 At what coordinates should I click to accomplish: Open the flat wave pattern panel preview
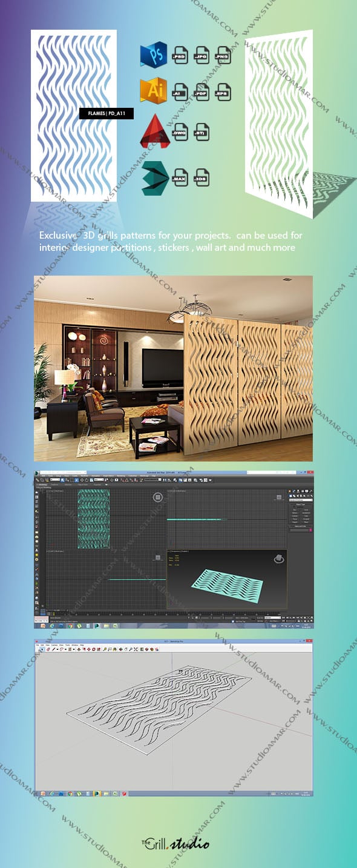click(73, 116)
